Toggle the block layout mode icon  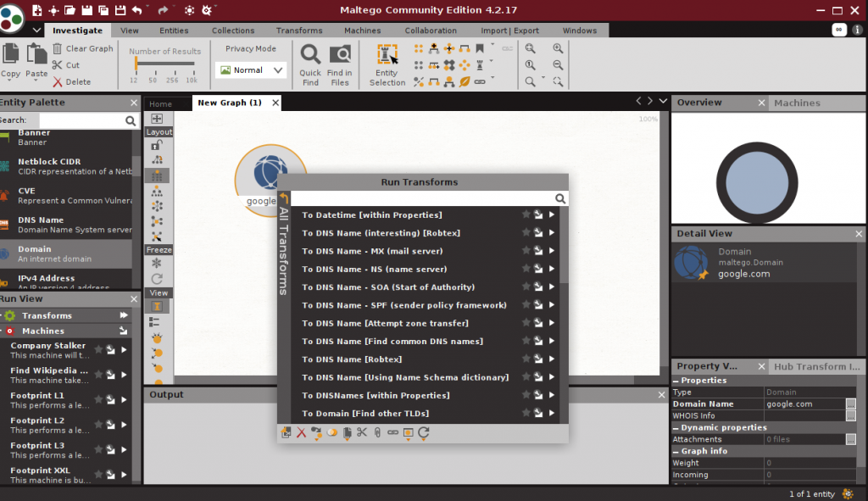157,176
